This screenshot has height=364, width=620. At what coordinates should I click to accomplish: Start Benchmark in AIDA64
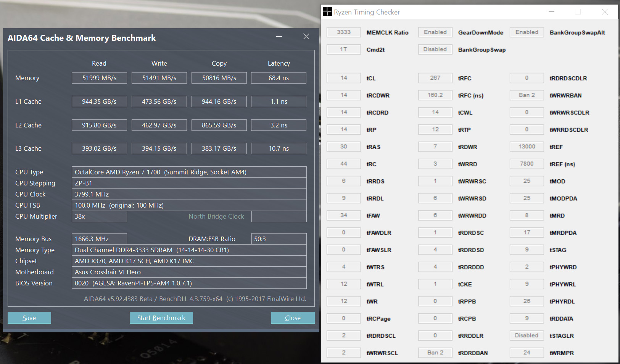tap(161, 318)
